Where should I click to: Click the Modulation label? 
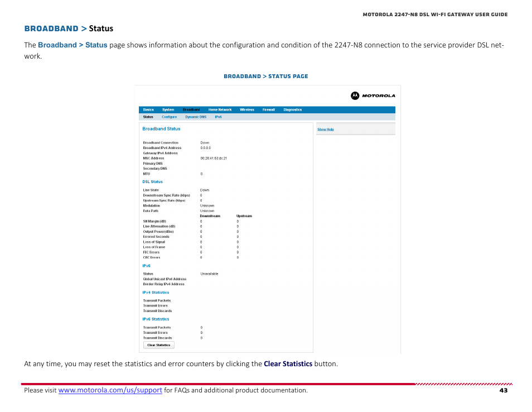151,205
